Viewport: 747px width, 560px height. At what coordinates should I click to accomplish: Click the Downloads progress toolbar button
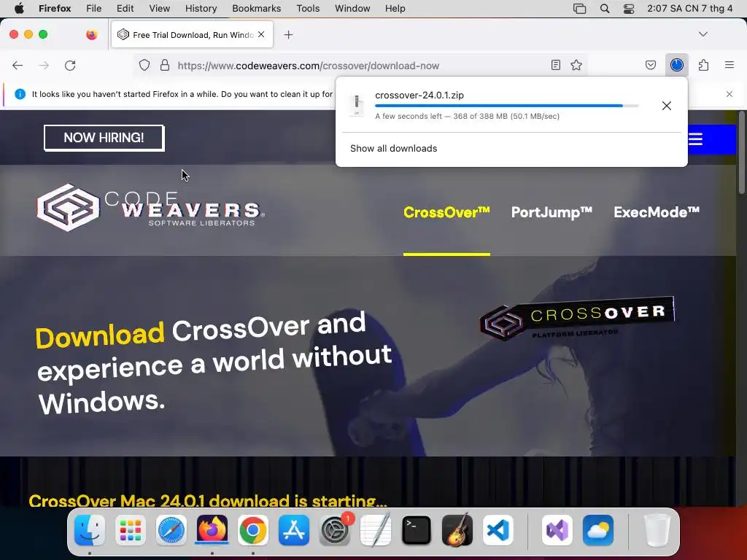coord(677,65)
